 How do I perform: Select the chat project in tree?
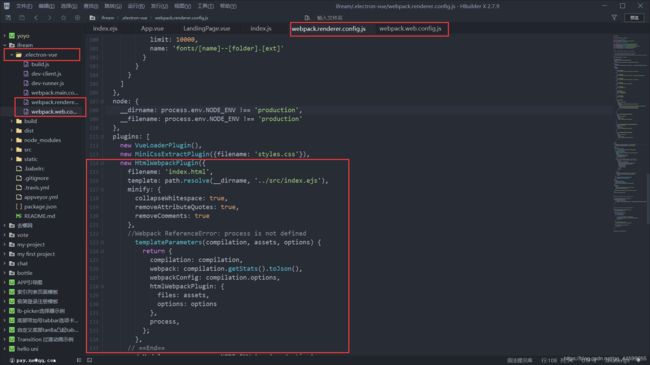tap(22, 264)
